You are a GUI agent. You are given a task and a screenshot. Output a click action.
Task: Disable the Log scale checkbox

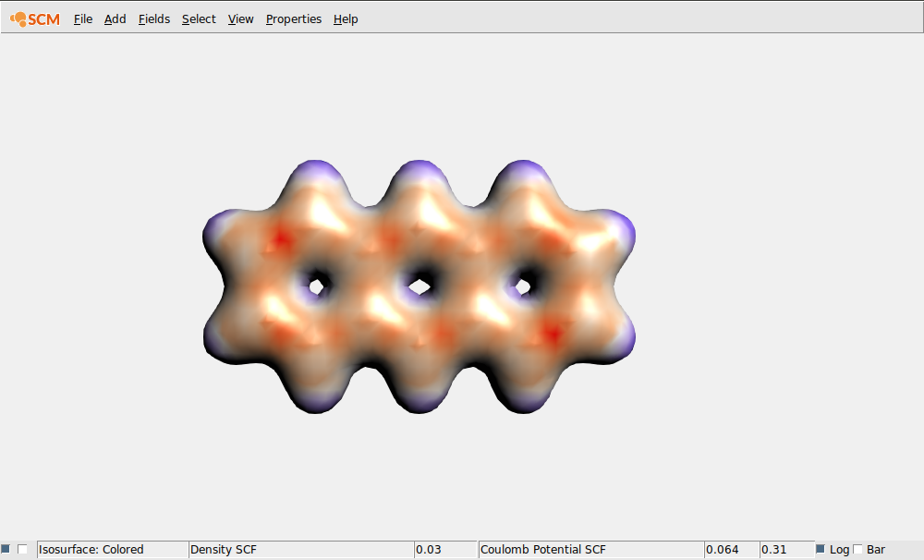pos(821,549)
